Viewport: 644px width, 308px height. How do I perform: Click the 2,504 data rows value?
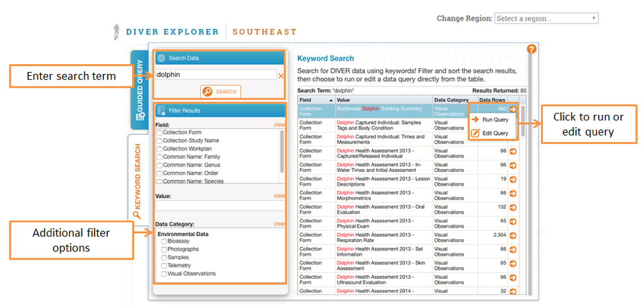point(499,235)
